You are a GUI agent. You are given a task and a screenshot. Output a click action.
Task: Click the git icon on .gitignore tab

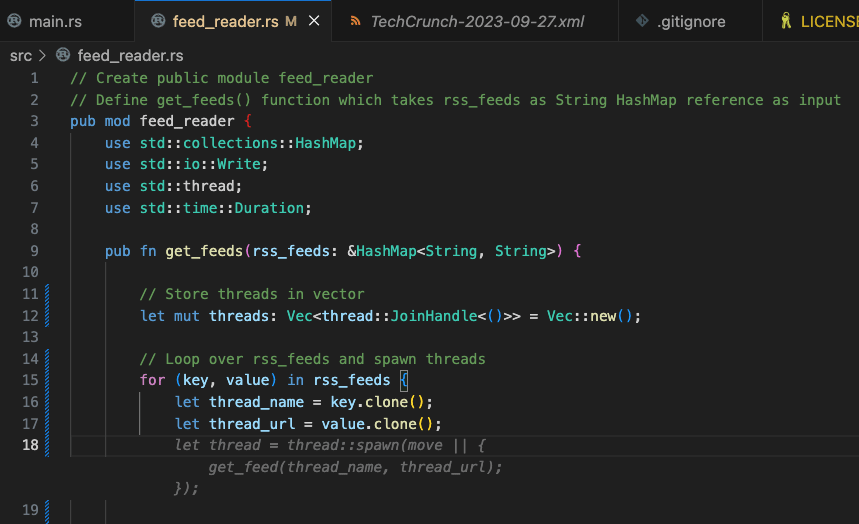[642, 21]
